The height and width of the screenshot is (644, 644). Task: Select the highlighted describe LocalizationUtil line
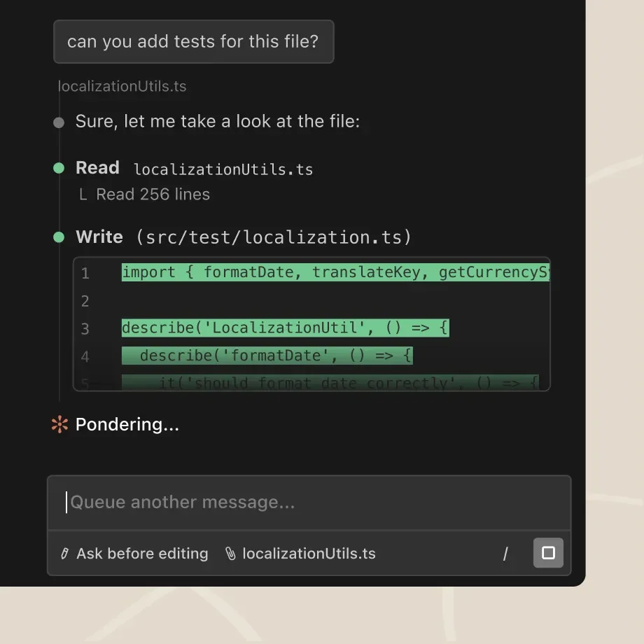point(285,328)
